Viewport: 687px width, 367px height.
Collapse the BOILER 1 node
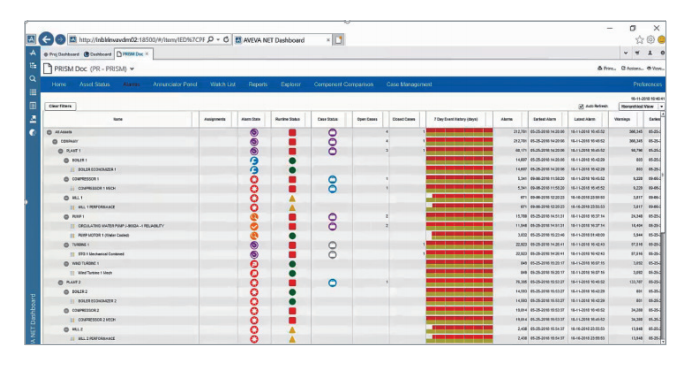66,160
